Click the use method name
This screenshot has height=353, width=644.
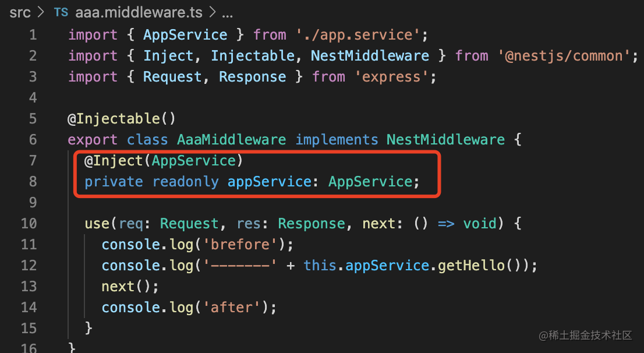(x=97, y=223)
